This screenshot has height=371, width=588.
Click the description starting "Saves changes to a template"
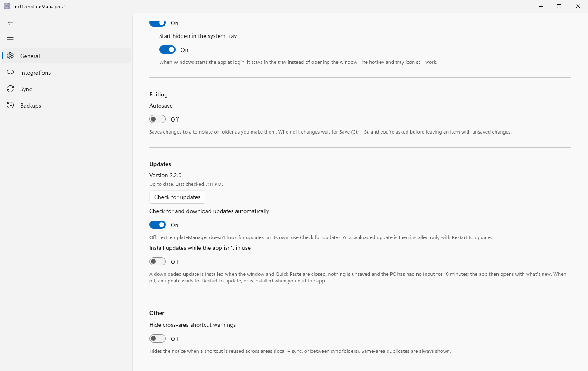[x=330, y=132]
